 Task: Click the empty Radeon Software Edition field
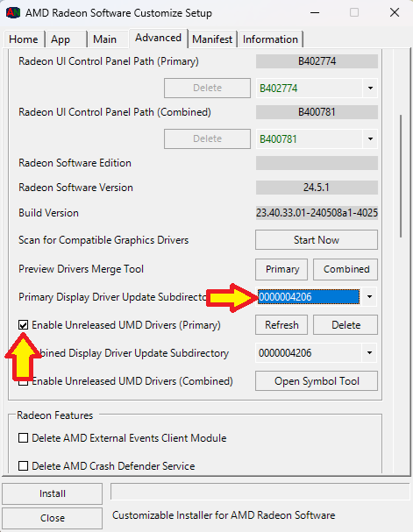[317, 163]
